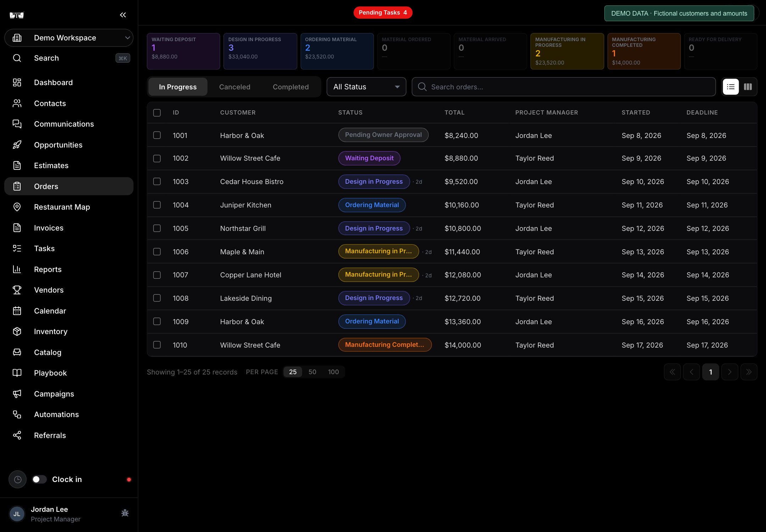The width and height of the screenshot is (766, 532).
Task: Open the Calendar icon in sidebar
Action: click(17, 311)
